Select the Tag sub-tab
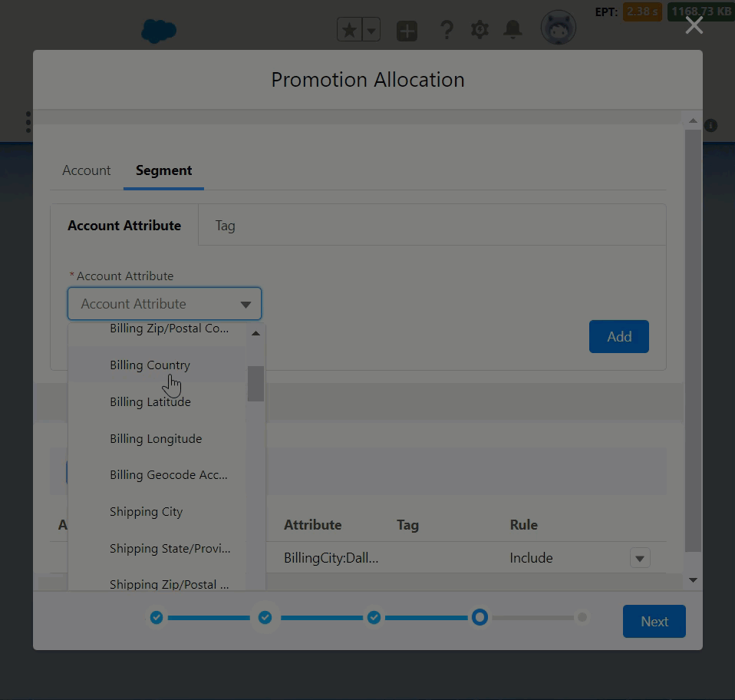The width and height of the screenshot is (735, 700). pos(225,226)
